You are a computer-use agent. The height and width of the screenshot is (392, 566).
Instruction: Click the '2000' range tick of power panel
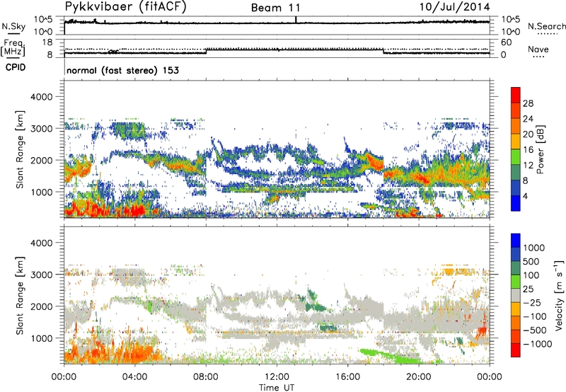[43, 160]
